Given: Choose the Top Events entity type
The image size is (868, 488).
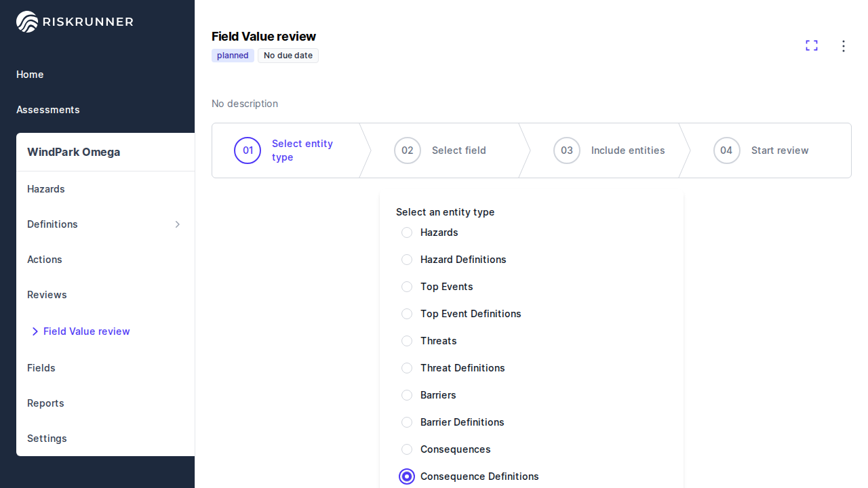Looking at the screenshot, I should pyautogui.click(x=407, y=287).
